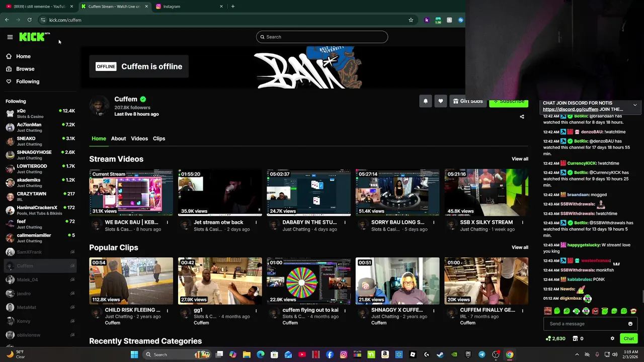The height and width of the screenshot is (362, 644).
Task: Play DABABY IN THE STU video thumbnail
Action: tap(308, 193)
